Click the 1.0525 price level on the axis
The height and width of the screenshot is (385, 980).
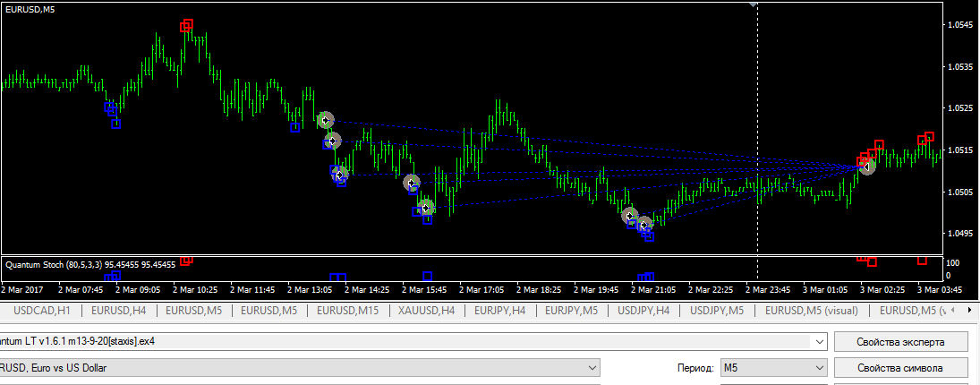[x=962, y=108]
